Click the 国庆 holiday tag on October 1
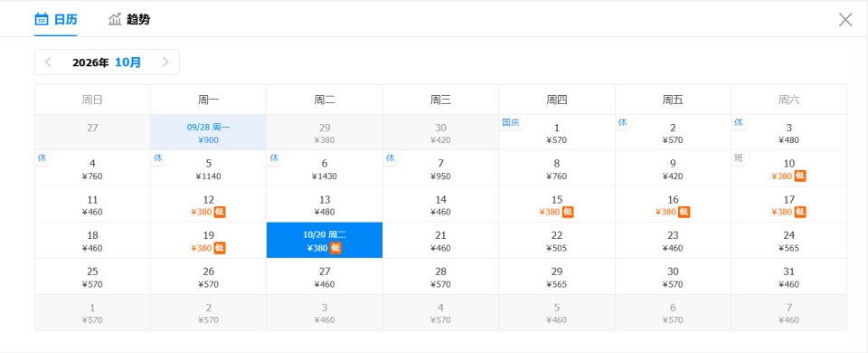This screenshot has width=868, height=353. click(x=510, y=122)
